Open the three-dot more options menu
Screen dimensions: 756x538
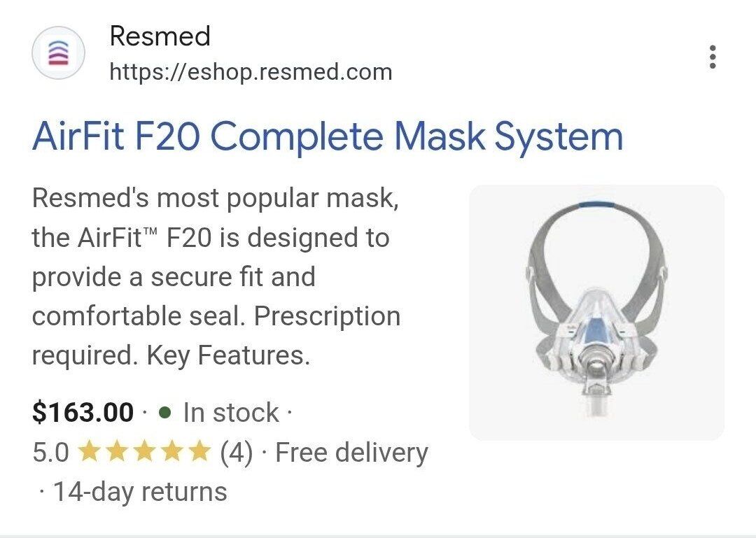(x=713, y=57)
